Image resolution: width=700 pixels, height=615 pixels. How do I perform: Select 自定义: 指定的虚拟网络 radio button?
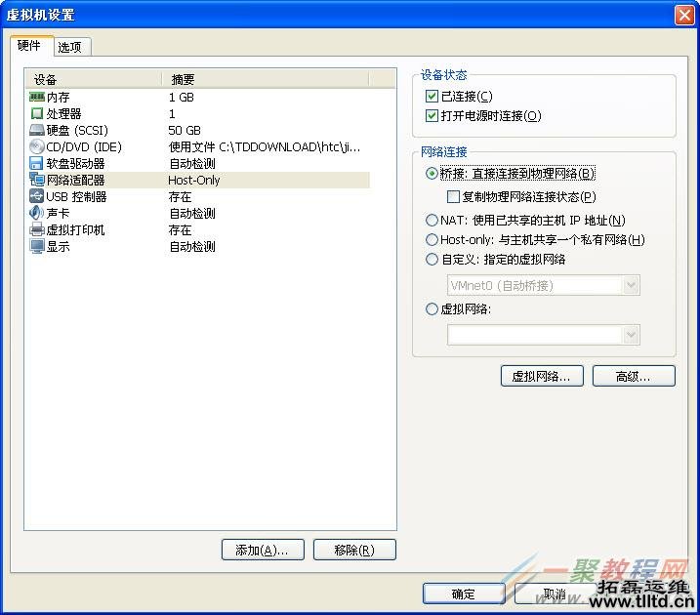tap(432, 260)
